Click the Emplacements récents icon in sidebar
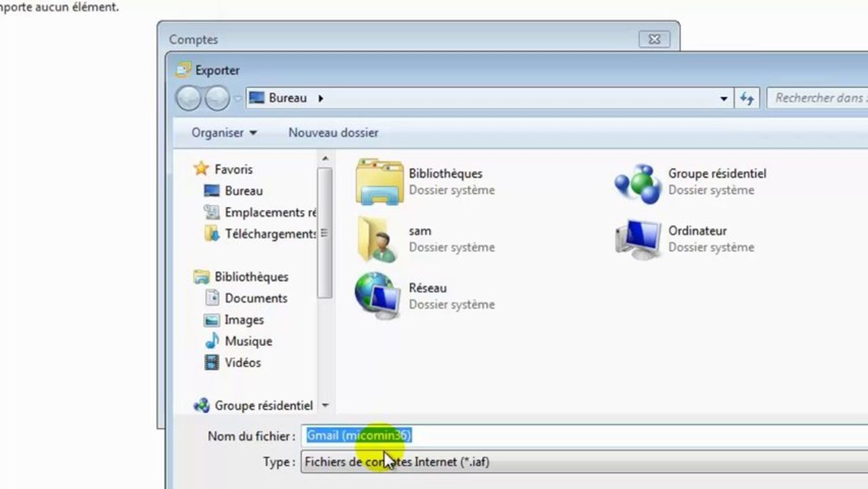The width and height of the screenshot is (868, 489). point(212,213)
